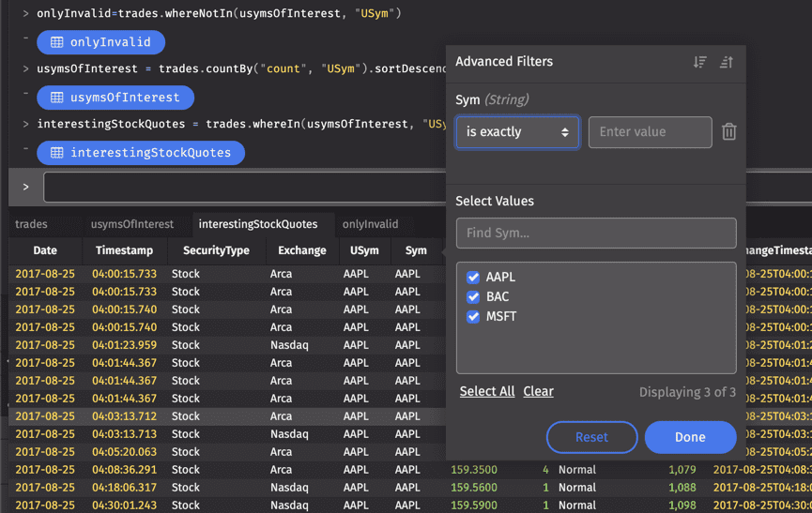
Task: Deselect the MSFT value checkbox
Action: 473,317
